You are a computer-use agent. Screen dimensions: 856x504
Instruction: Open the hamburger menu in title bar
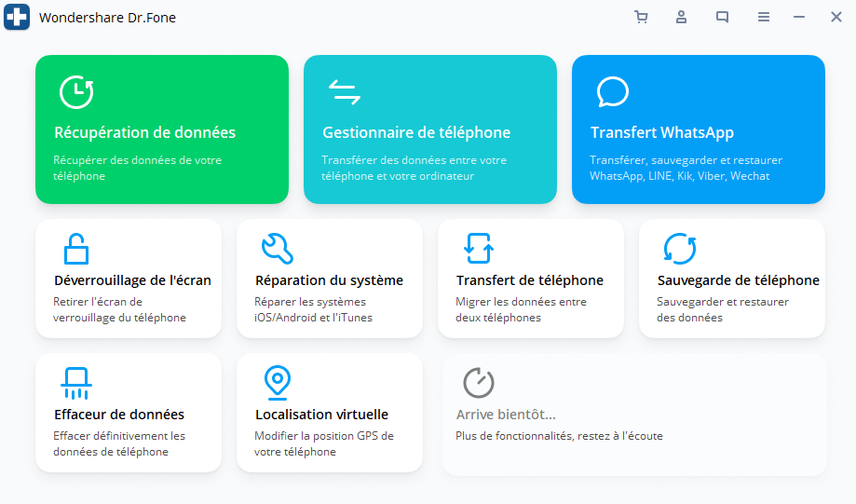(764, 17)
